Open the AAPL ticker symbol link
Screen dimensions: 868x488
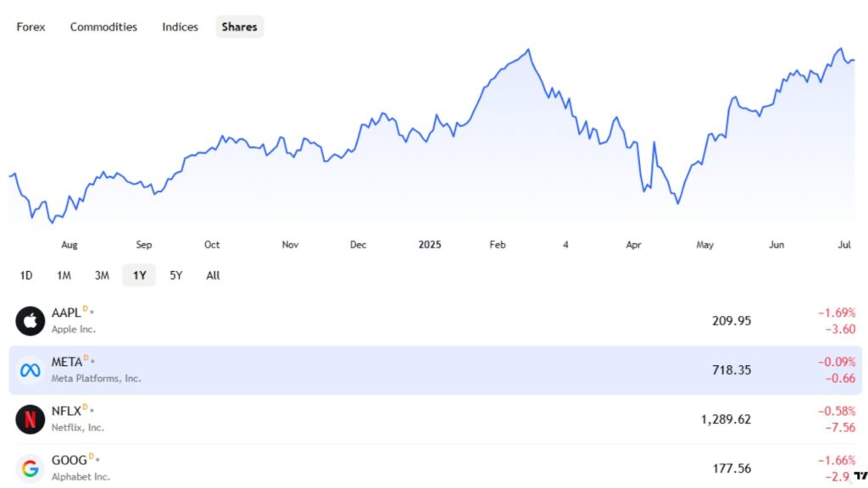click(66, 313)
